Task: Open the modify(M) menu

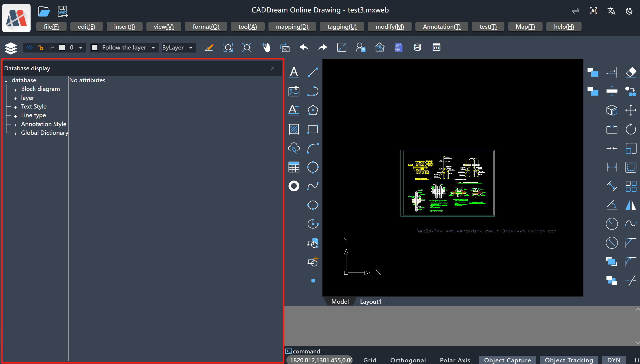Action: click(x=390, y=27)
